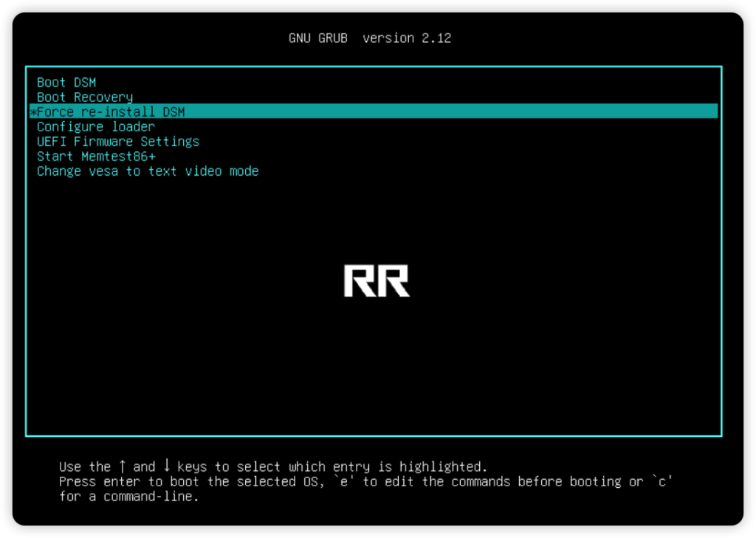Image resolution: width=756 pixels, height=538 pixels.
Task: Open UEFI Firmware Settings entry
Action: [118, 142]
